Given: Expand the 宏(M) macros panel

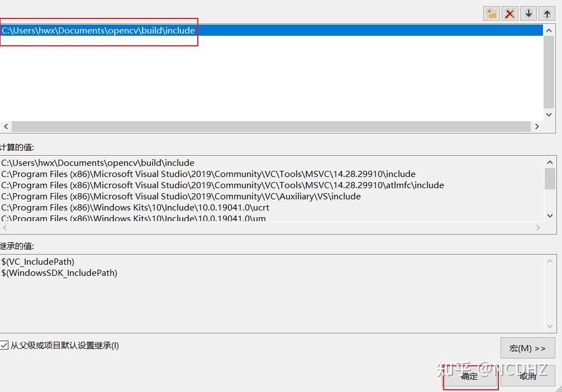Looking at the screenshot, I should pyautogui.click(x=527, y=347).
